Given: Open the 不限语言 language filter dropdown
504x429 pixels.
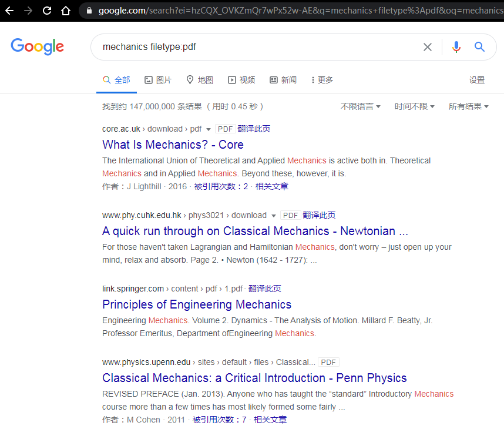Looking at the screenshot, I should (x=360, y=106).
